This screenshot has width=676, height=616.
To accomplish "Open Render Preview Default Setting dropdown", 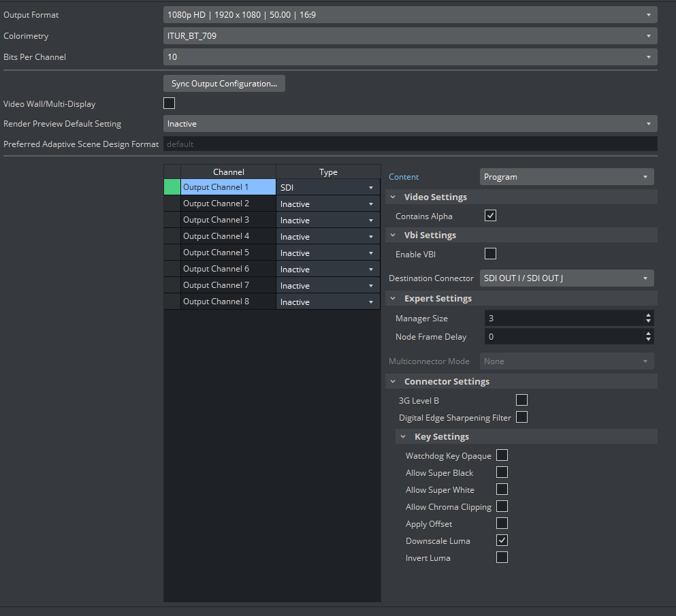I will click(410, 124).
